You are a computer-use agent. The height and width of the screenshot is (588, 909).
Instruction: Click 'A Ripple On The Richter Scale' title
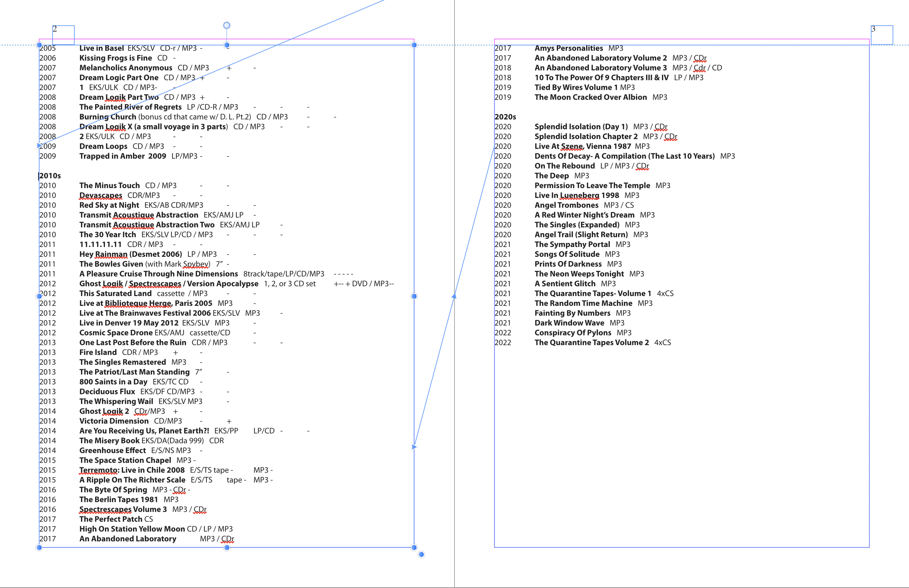click(x=132, y=480)
